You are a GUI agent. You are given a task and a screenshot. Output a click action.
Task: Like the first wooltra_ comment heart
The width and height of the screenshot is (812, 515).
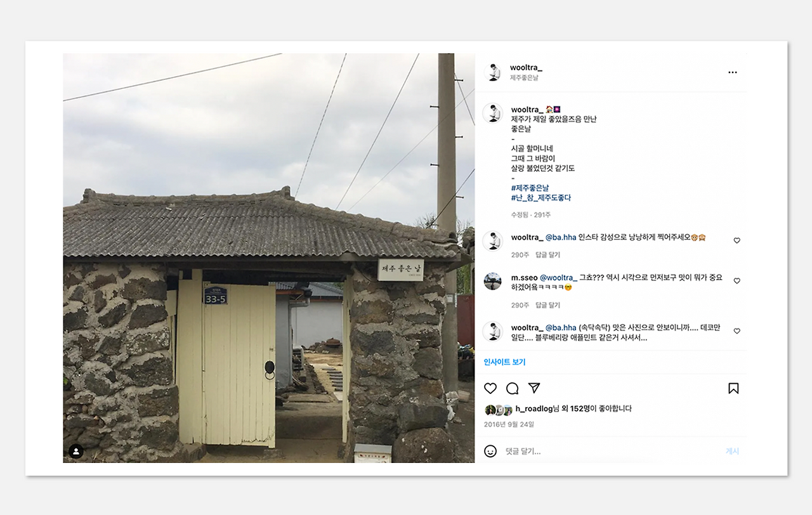[737, 241]
